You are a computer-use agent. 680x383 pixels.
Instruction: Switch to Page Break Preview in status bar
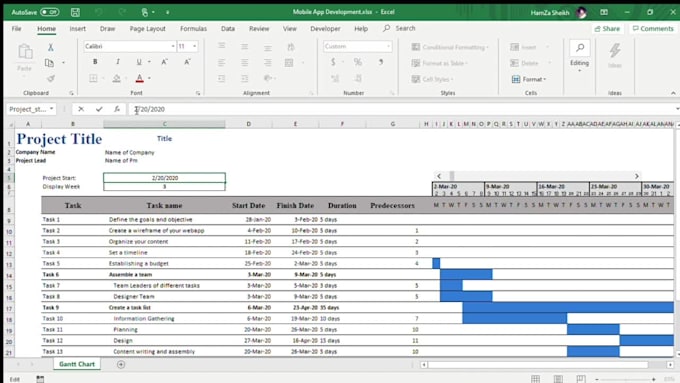(x=581, y=379)
